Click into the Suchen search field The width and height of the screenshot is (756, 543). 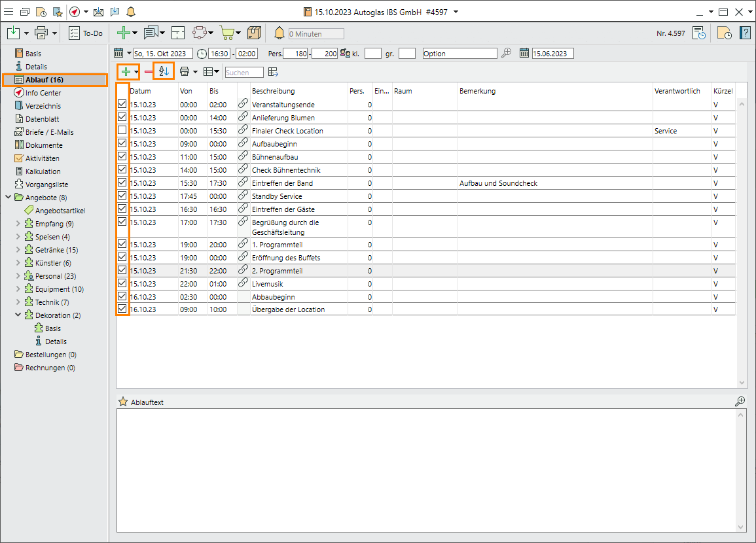click(244, 73)
